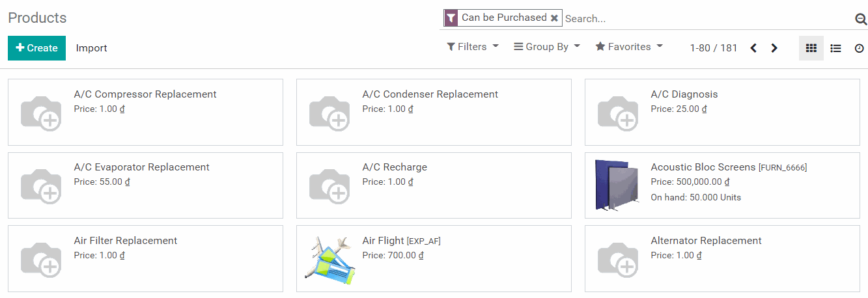Screen dimensions: 868x298
Task: Click the funnel icon in filter tag
Action: [451, 18]
